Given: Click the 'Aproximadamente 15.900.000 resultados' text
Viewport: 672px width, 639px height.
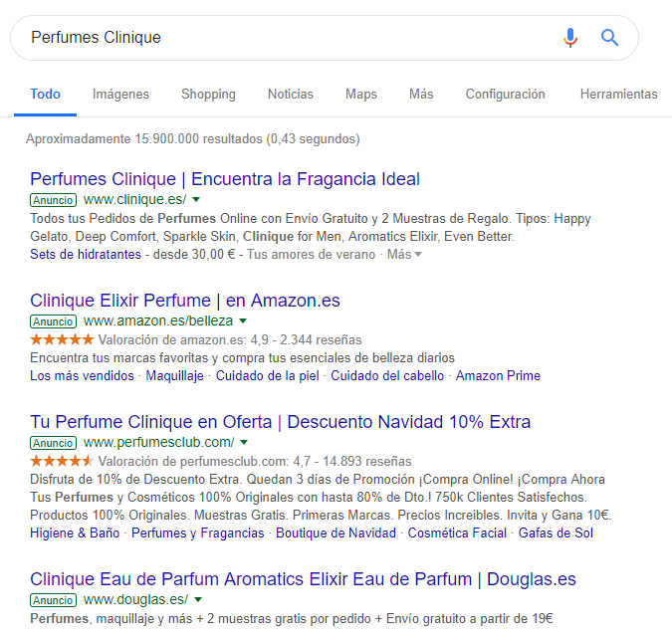Looking at the screenshot, I should coord(144,139).
